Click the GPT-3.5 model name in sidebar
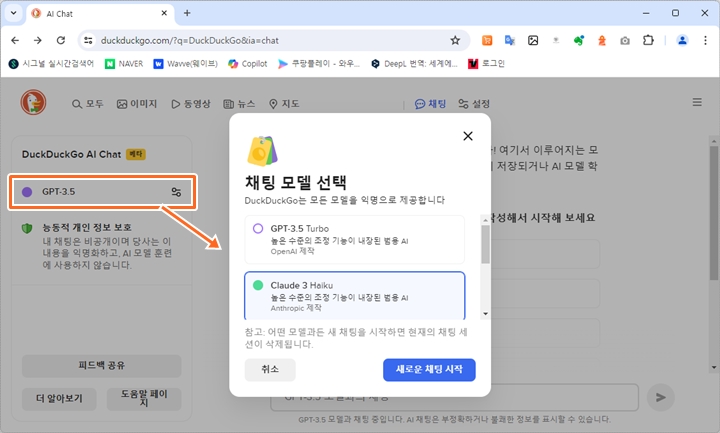720x433 pixels. click(58, 192)
